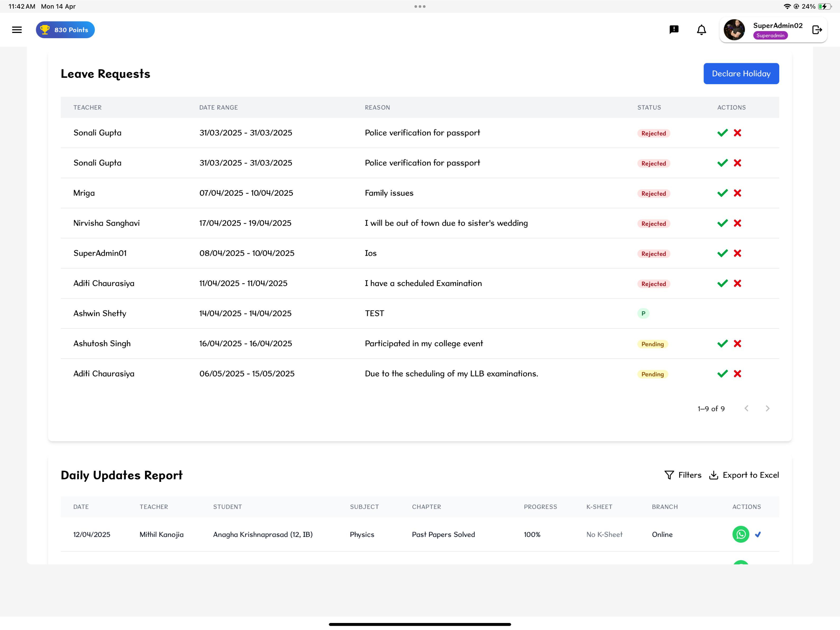840x630 pixels.
Task: Click the K-SHEET column header
Action: (x=599, y=507)
